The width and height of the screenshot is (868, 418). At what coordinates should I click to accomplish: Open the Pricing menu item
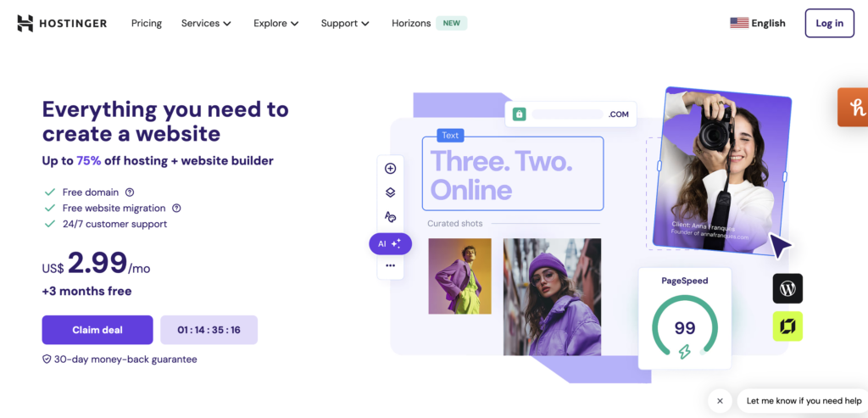click(x=146, y=23)
